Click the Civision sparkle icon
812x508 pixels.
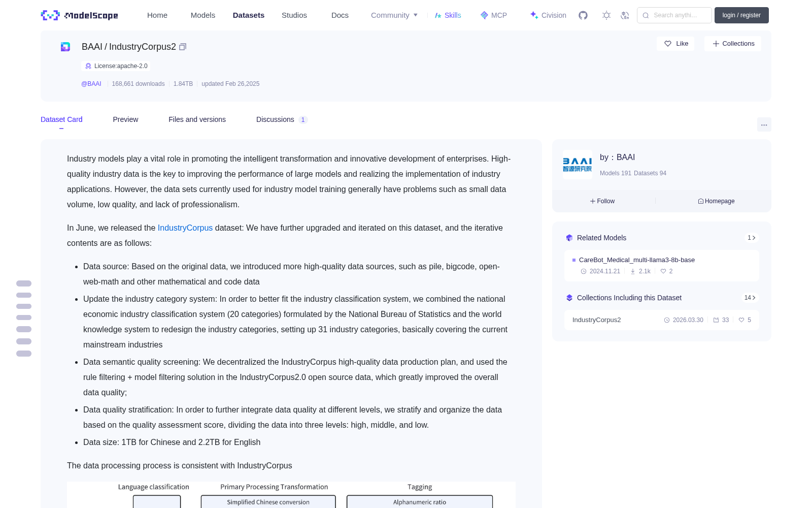[534, 15]
